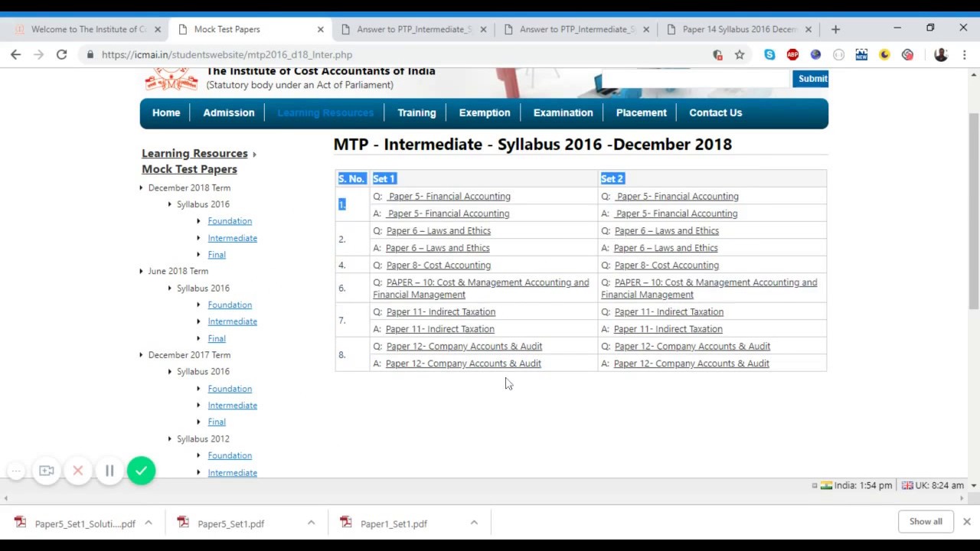Viewport: 980px width, 551px height.
Task: Open the world clock dropdown arrow
Action: pyautogui.click(x=974, y=485)
